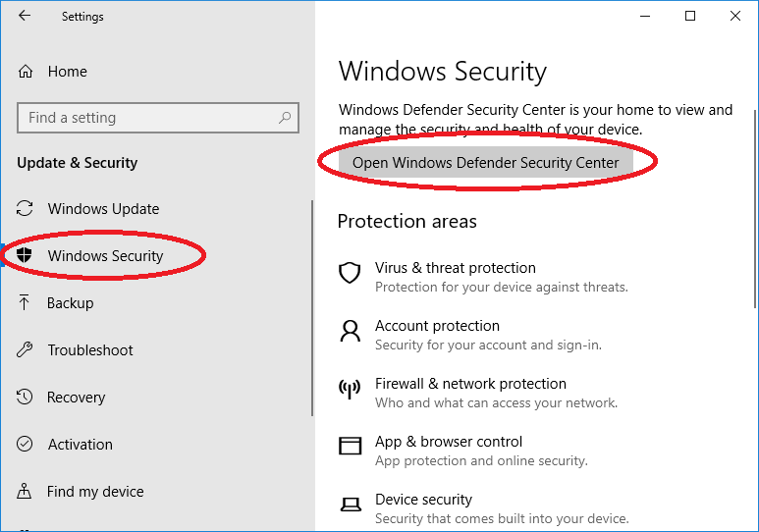Go to Windows Update page
Screen dimensions: 759x532
point(103,209)
